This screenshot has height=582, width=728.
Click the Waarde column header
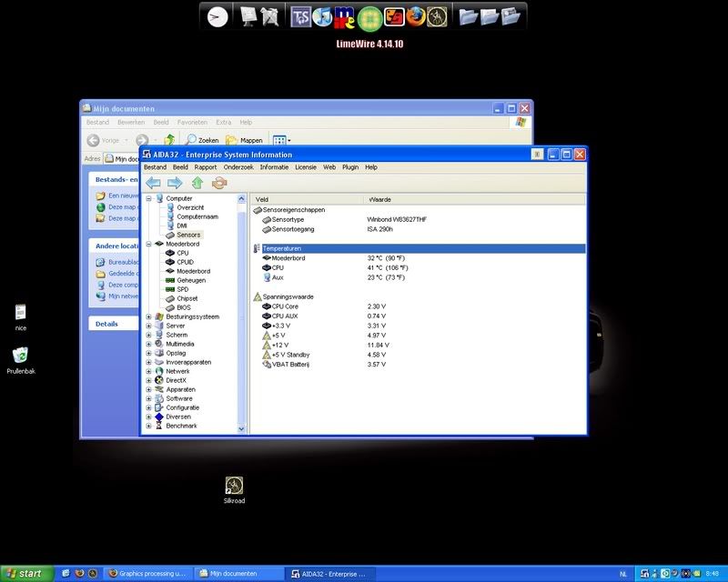[474, 199]
